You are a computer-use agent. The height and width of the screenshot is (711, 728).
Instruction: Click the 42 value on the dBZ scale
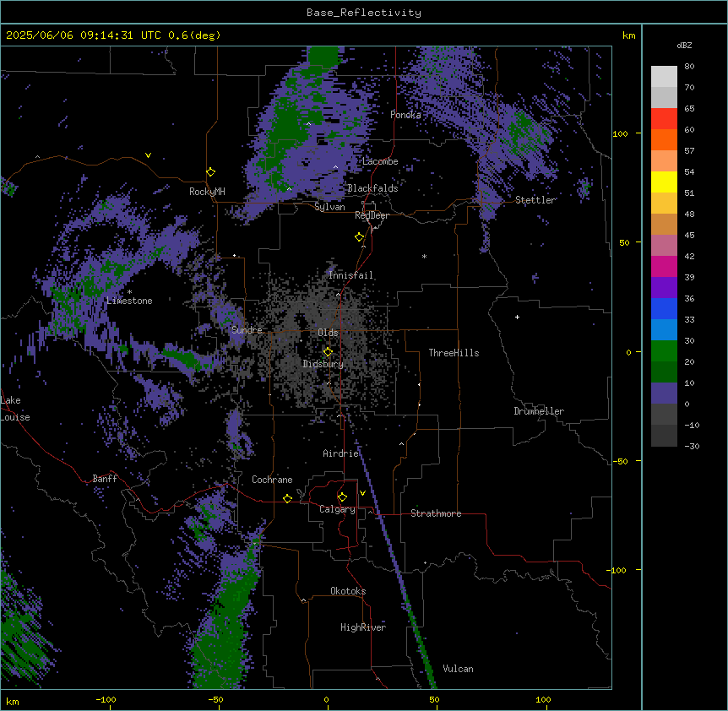[x=689, y=256]
